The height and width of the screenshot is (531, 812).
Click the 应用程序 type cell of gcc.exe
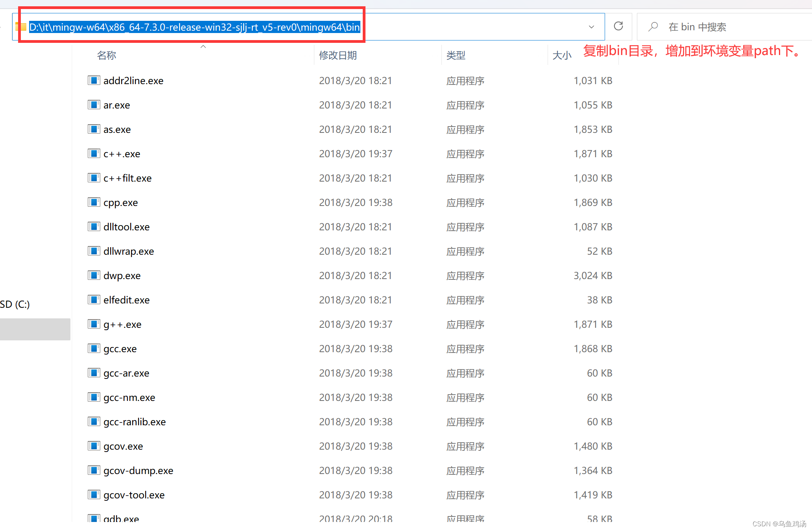[x=465, y=349]
